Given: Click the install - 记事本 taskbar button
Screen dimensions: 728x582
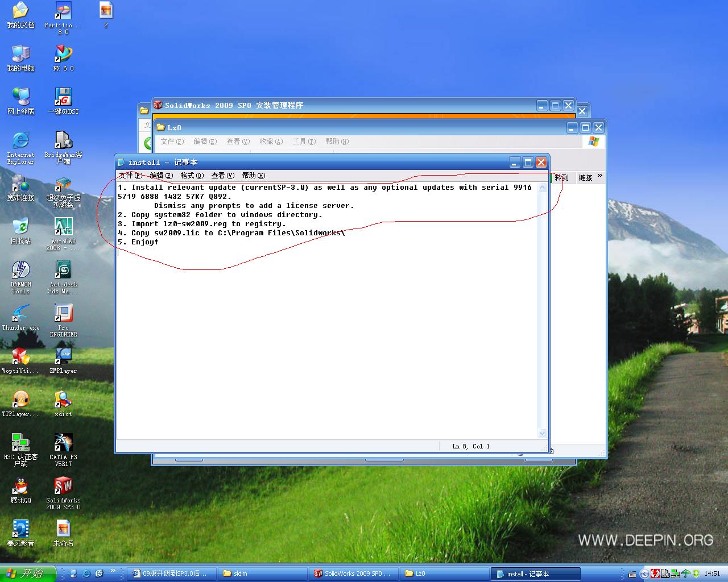Looking at the screenshot, I should [536, 573].
